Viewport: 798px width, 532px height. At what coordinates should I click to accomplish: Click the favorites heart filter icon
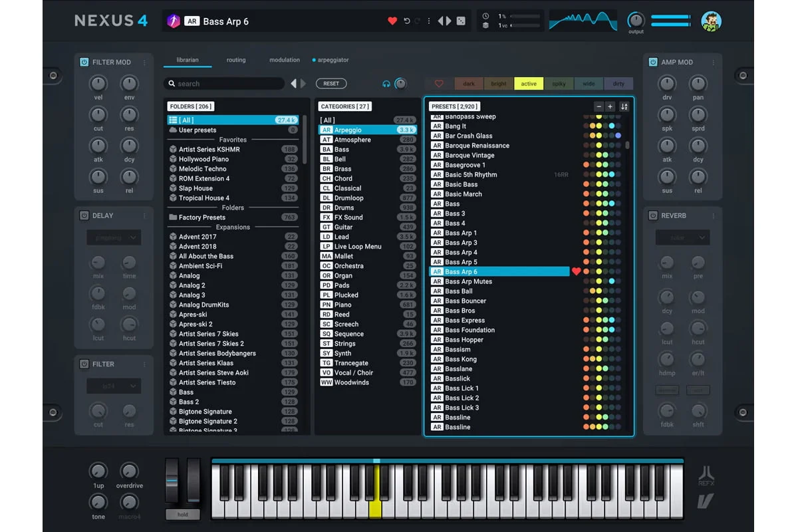[x=439, y=84]
